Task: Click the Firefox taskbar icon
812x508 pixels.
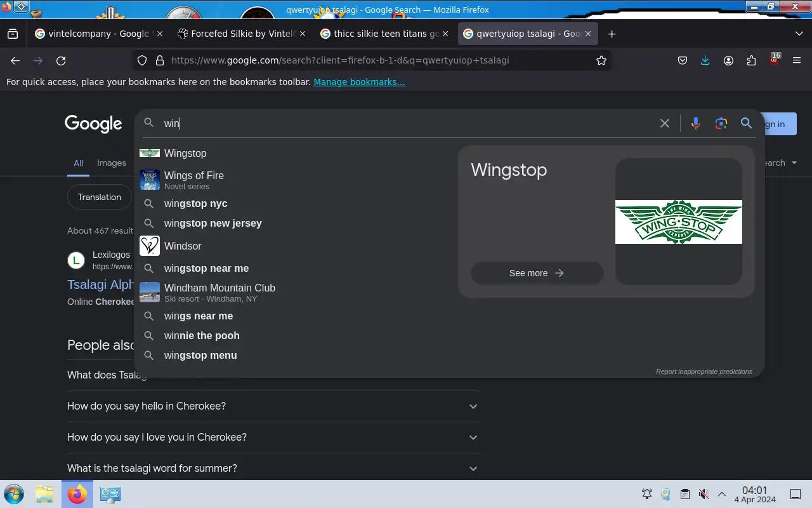Action: [77, 494]
